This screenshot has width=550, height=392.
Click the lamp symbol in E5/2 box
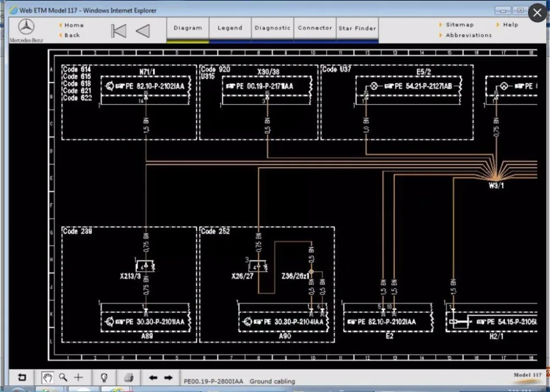pos(374,86)
